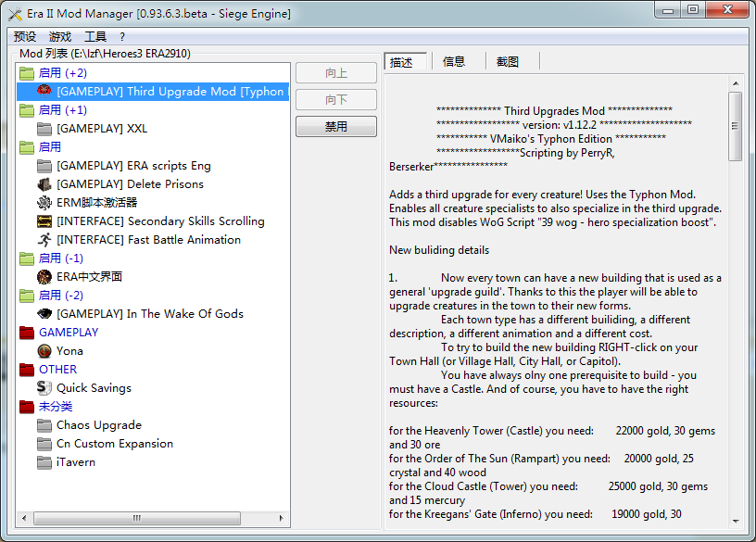
Task: Open the 预设 menu
Action: pyautogui.click(x=25, y=37)
